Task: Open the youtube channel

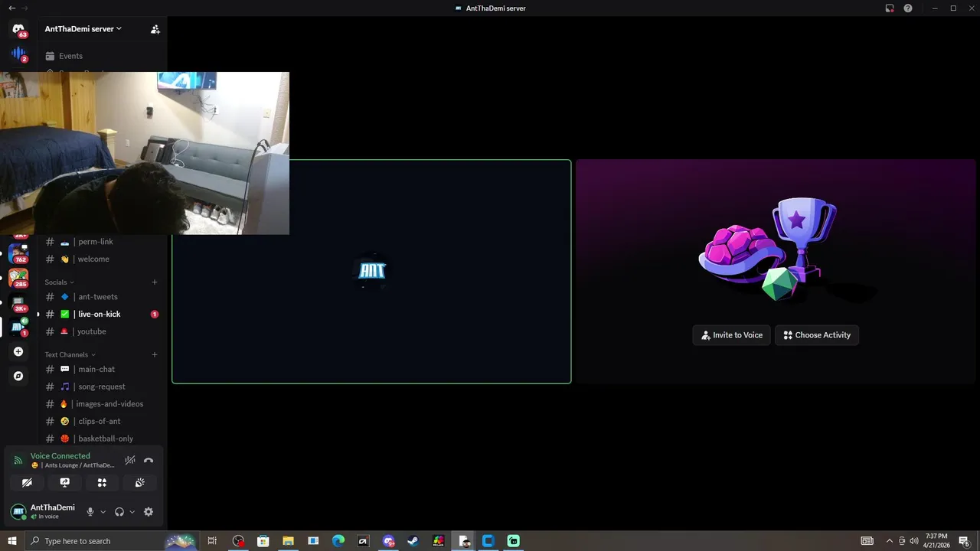Action: 103,331
